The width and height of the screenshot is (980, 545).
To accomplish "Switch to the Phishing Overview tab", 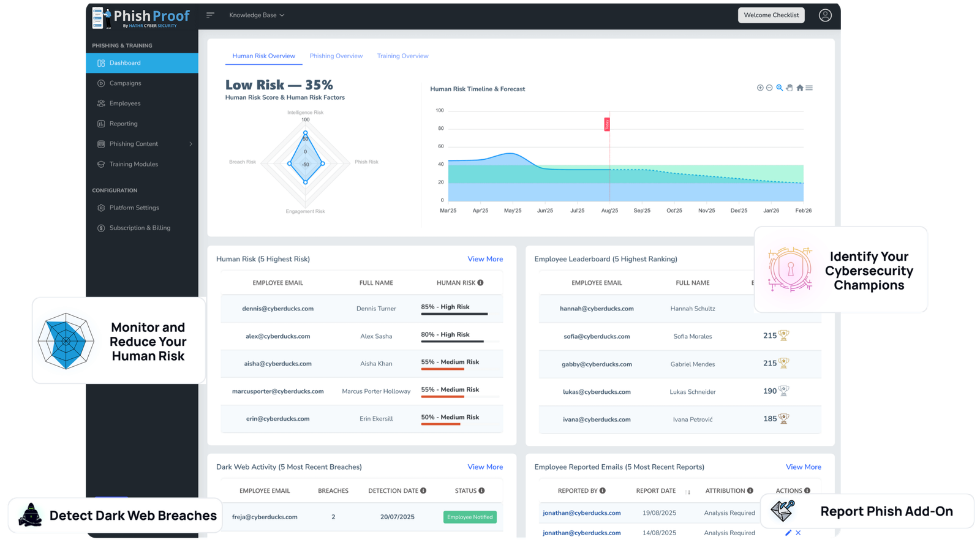I will coord(336,56).
